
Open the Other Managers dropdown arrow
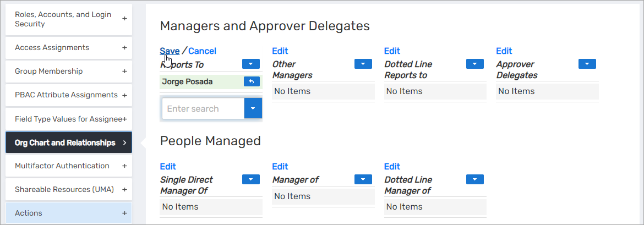tap(363, 64)
